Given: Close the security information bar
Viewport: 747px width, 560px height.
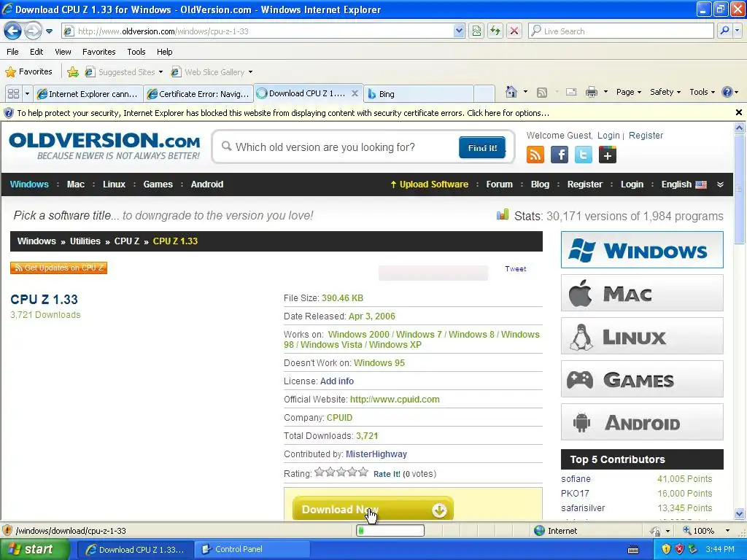Looking at the screenshot, I should (x=738, y=112).
